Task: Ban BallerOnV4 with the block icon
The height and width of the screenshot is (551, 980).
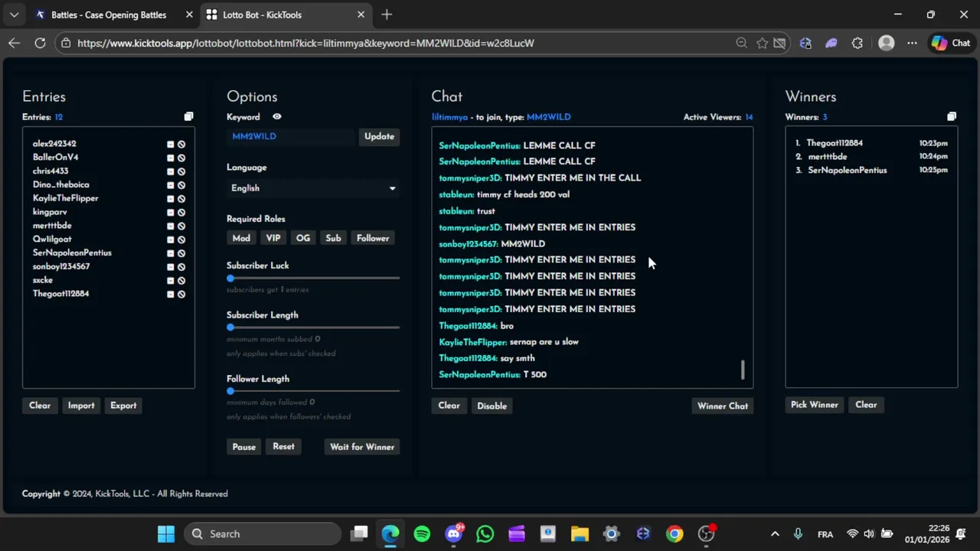Action: 181,158
